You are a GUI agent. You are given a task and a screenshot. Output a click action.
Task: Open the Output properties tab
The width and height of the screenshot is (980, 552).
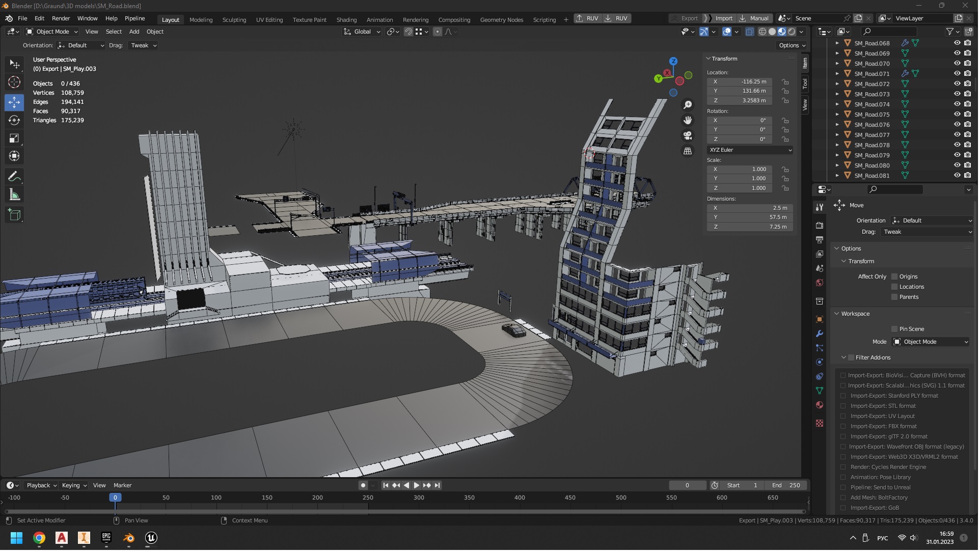(x=821, y=240)
